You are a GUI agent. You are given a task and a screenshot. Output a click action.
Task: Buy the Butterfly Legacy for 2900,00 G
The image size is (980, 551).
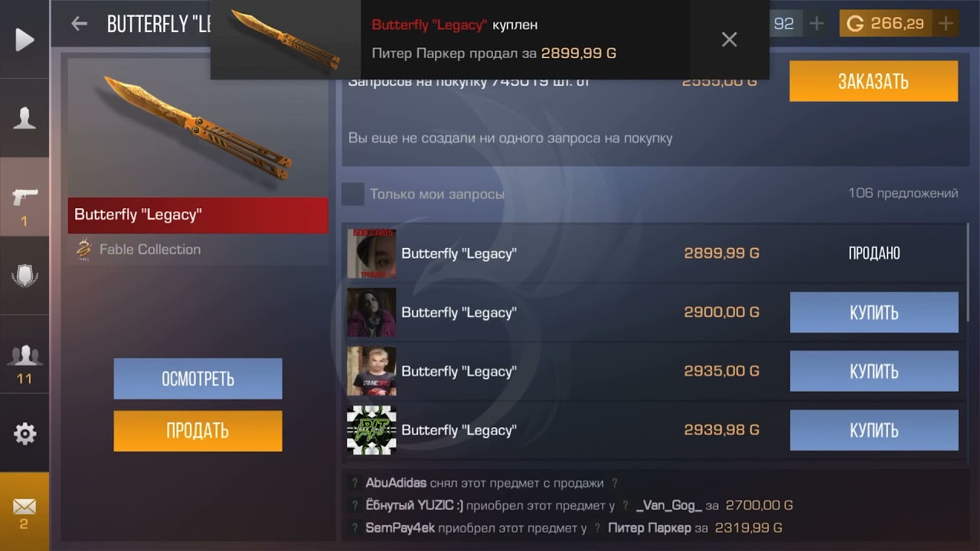pyautogui.click(x=874, y=312)
